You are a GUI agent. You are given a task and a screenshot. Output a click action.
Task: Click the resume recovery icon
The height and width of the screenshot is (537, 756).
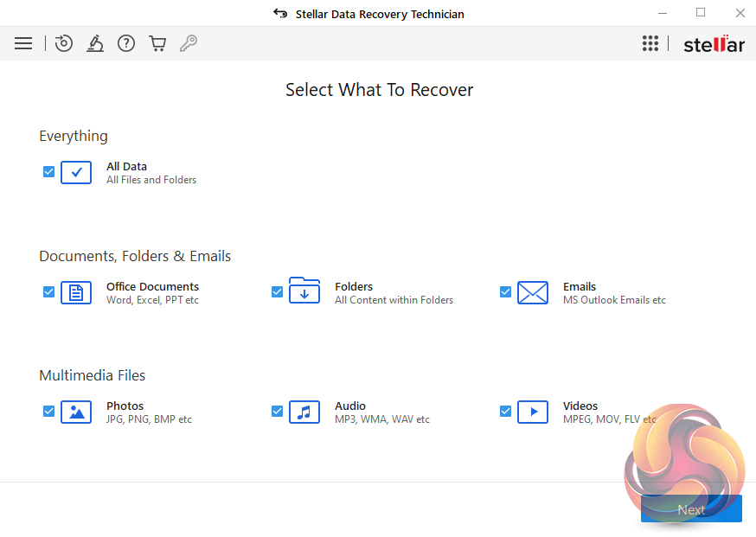coord(64,43)
